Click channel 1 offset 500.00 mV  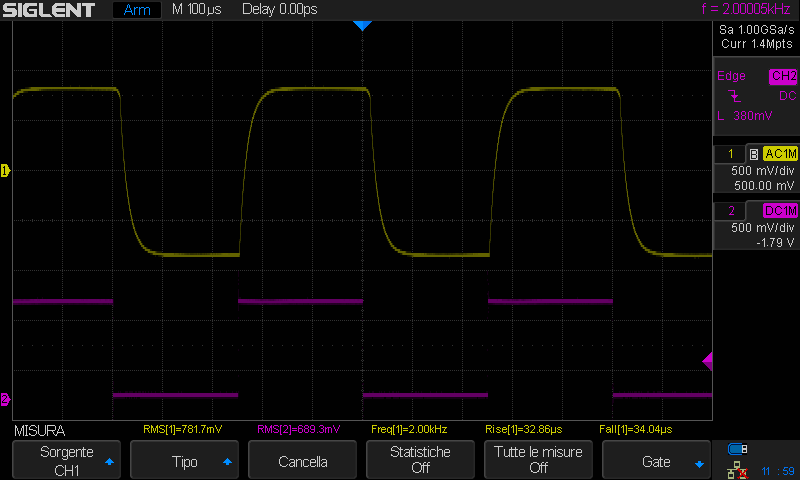[x=764, y=186]
